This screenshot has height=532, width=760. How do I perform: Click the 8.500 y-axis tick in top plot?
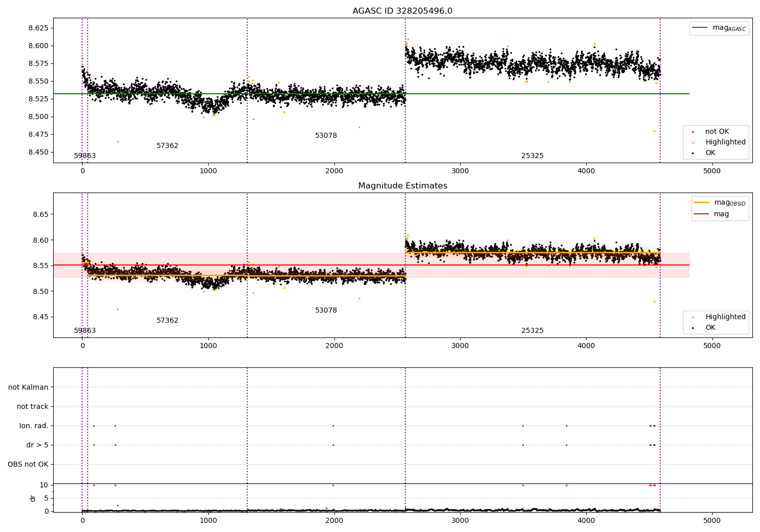39,117
